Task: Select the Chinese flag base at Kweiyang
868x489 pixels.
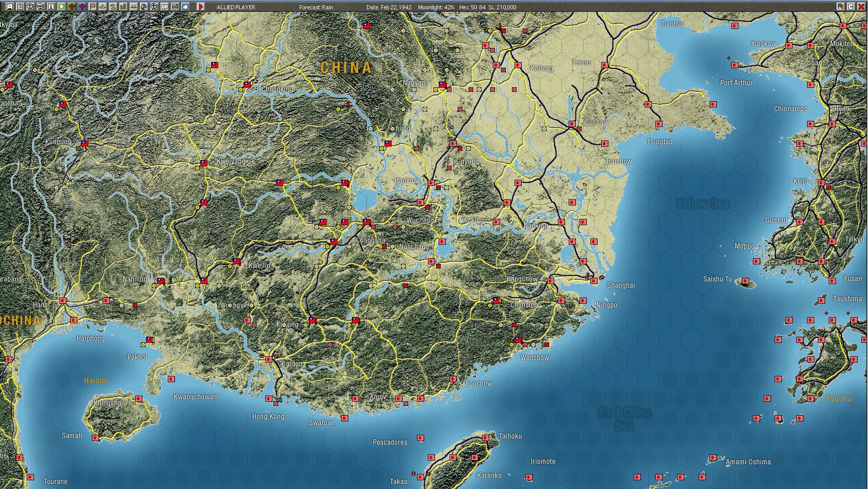Action: coord(204,163)
